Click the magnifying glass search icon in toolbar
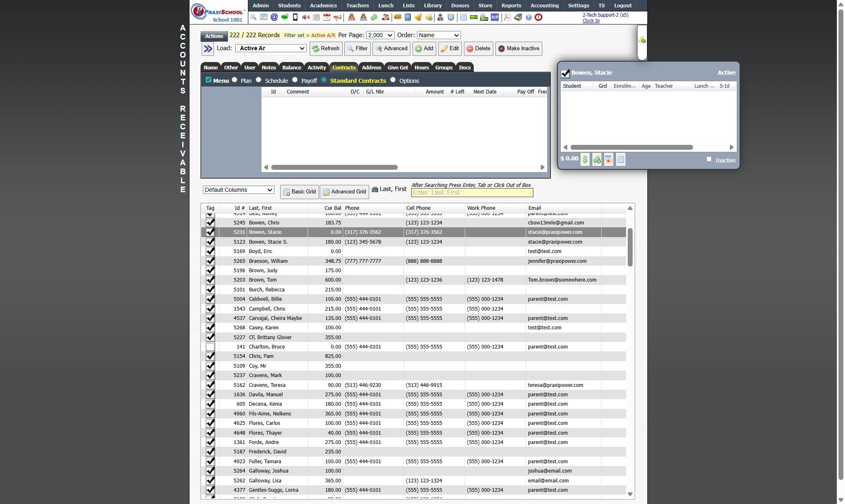This screenshot has width=845, height=504. [x=253, y=17]
